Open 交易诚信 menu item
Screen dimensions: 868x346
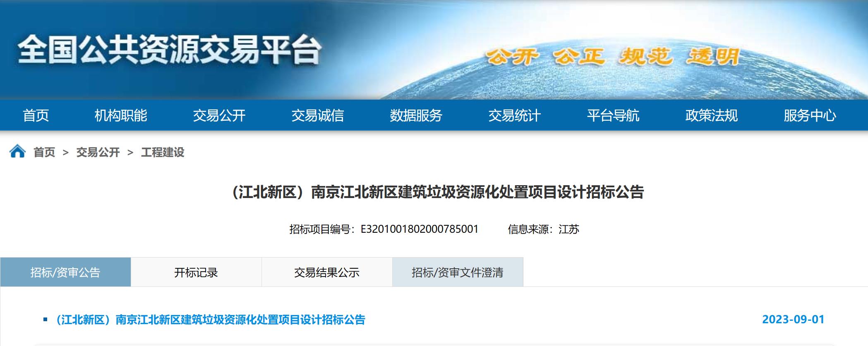tap(318, 115)
